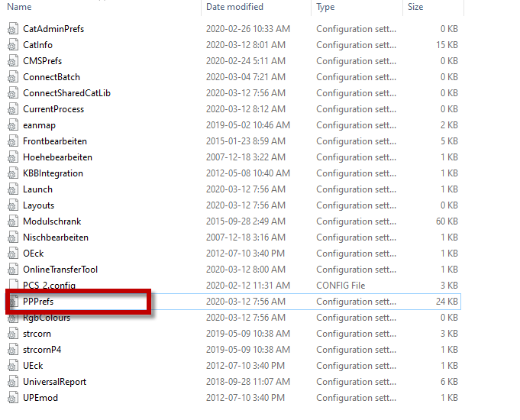520x420 pixels.
Task: Select the Frontbearbeiten file name
Action: [x=55, y=141]
